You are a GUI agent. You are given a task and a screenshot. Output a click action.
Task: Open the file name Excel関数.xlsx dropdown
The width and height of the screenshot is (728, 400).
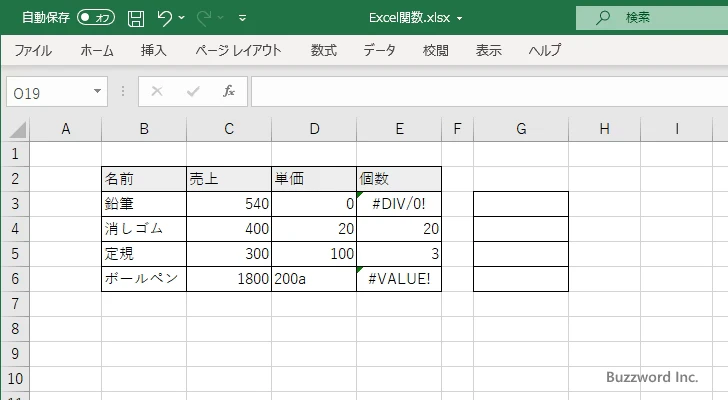[x=460, y=19]
